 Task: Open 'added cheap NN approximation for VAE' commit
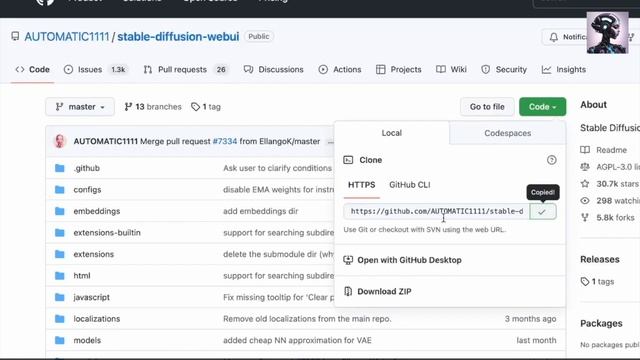[297, 340]
